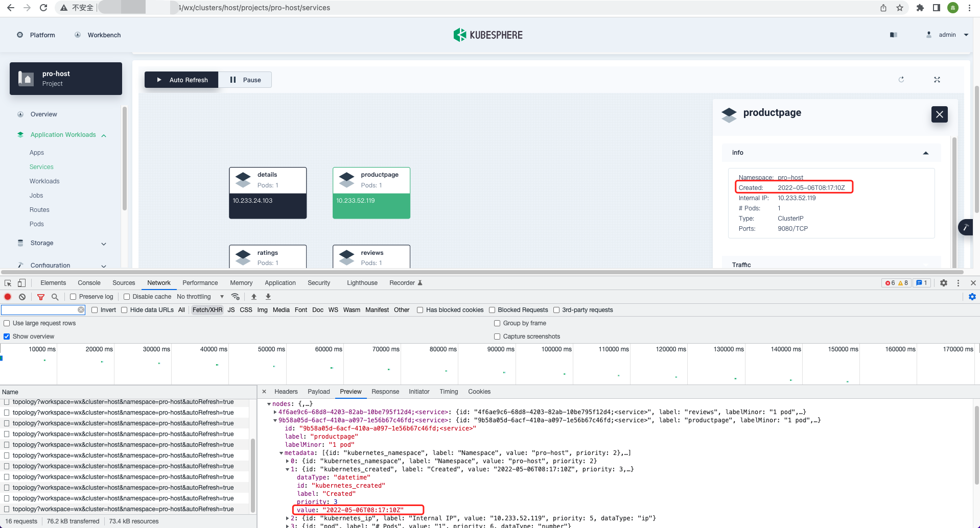Export the HAR file
This screenshot has height=528, width=980.
pyautogui.click(x=268, y=297)
